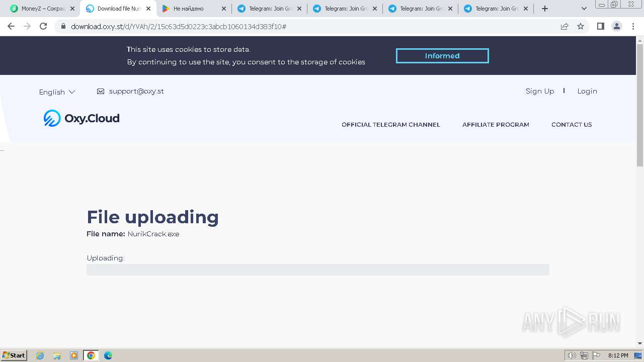Open the Sign Up link
This screenshot has height=362, width=644.
540,91
